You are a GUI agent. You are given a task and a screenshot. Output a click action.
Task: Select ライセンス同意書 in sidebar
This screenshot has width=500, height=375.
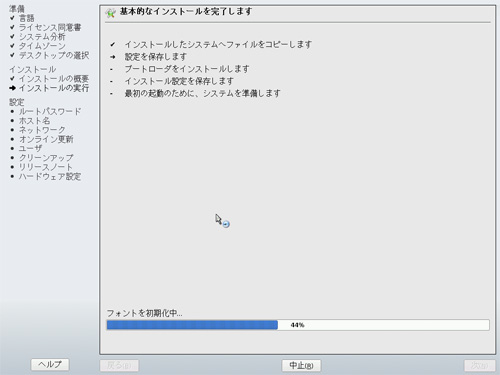[x=50, y=27]
